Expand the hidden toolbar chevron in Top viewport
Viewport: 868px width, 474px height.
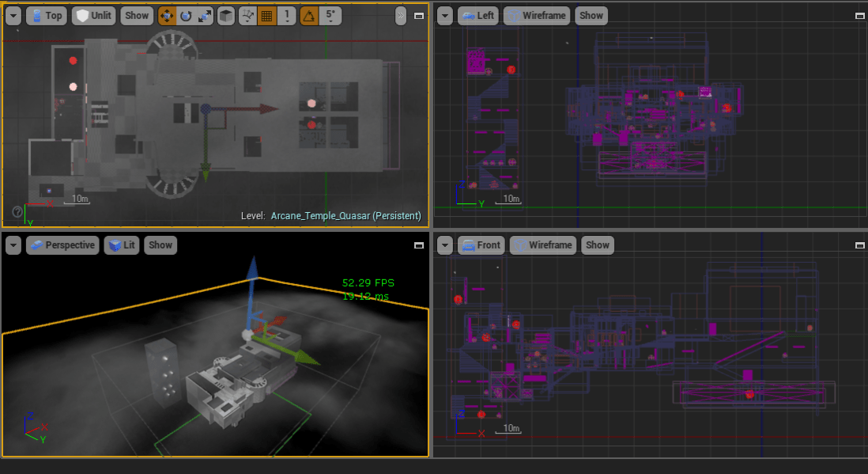tap(401, 15)
